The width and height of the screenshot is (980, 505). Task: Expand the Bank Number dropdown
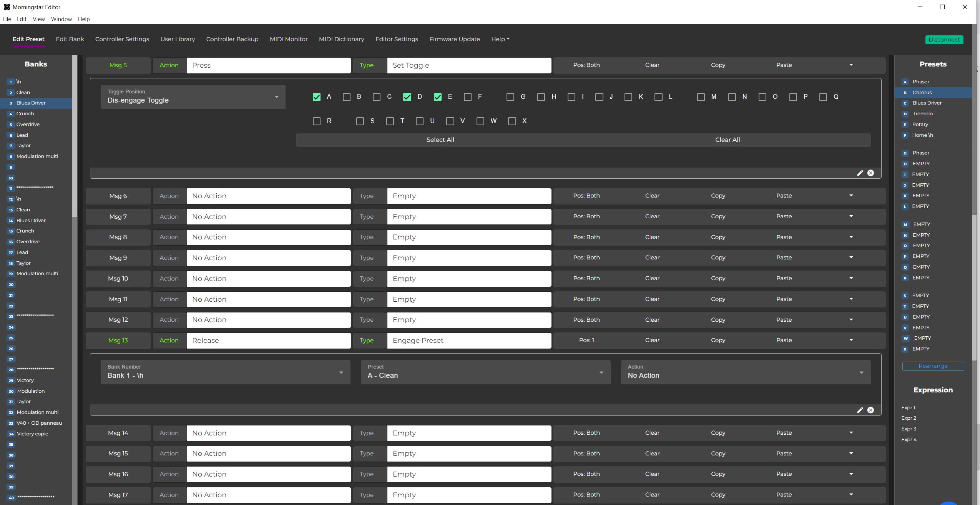pos(225,372)
